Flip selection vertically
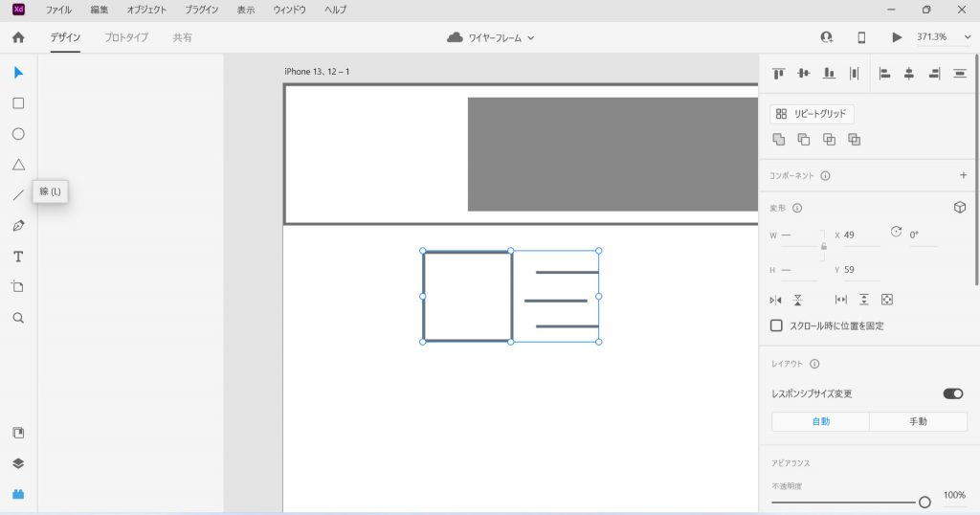The height and width of the screenshot is (515, 980). (798, 300)
